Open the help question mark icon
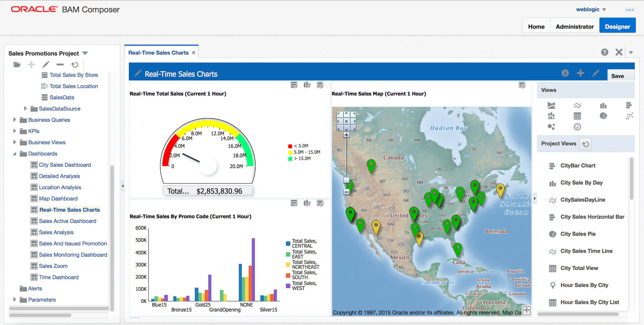This screenshot has width=644, height=325. pos(605,52)
